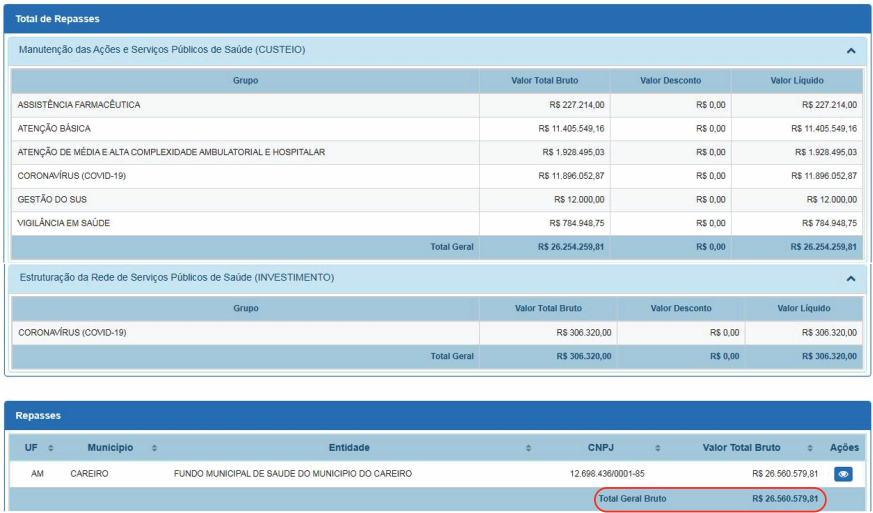873x513 pixels.
Task: Click the sort arrows beside CNPJ
Action: point(658,448)
